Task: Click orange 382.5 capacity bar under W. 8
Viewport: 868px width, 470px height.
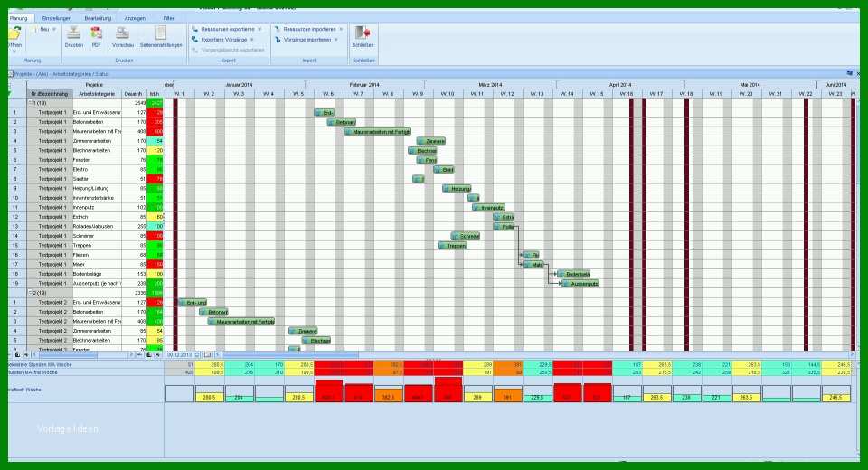Action: point(389,396)
